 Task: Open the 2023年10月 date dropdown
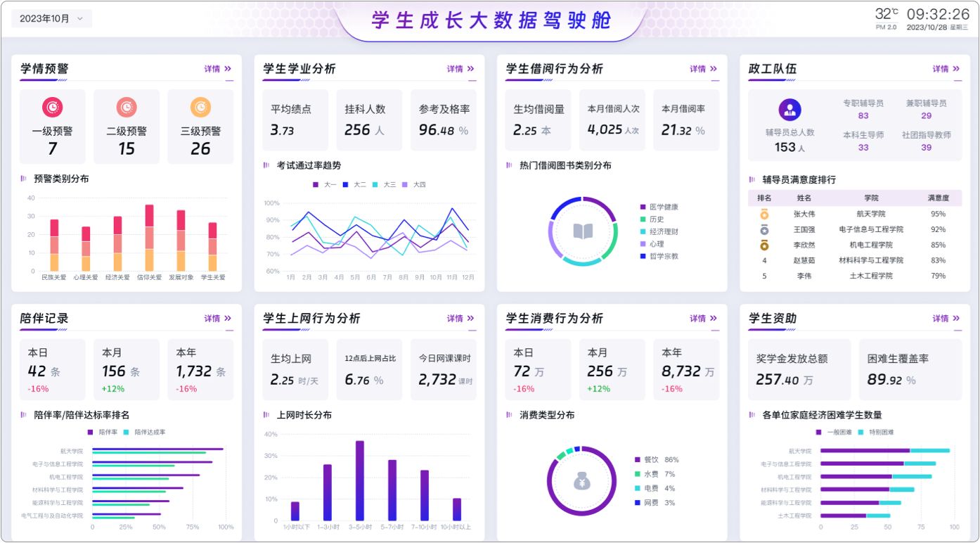coord(51,19)
